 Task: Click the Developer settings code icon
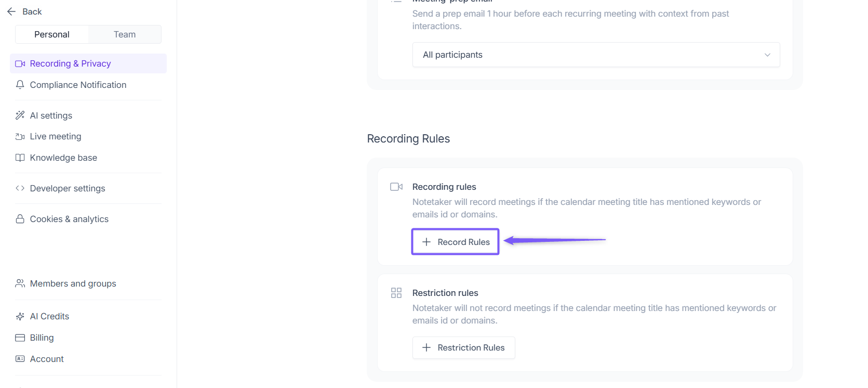pyautogui.click(x=20, y=188)
